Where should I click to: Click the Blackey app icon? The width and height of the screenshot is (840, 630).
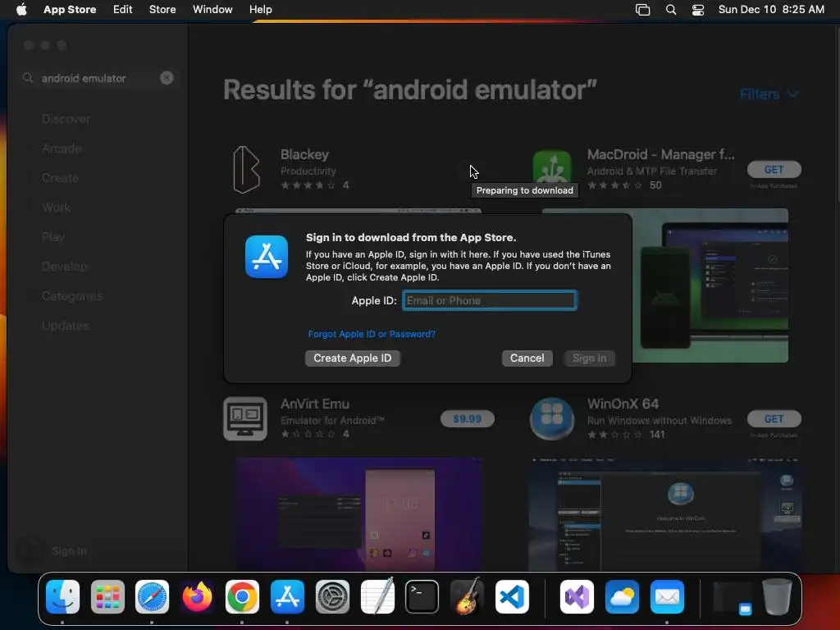(246, 169)
